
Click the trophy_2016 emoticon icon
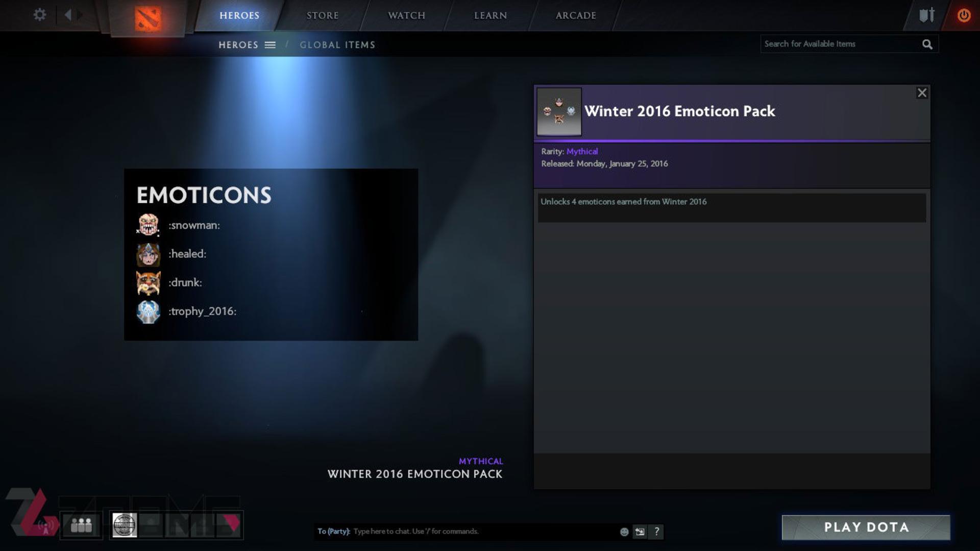click(148, 312)
